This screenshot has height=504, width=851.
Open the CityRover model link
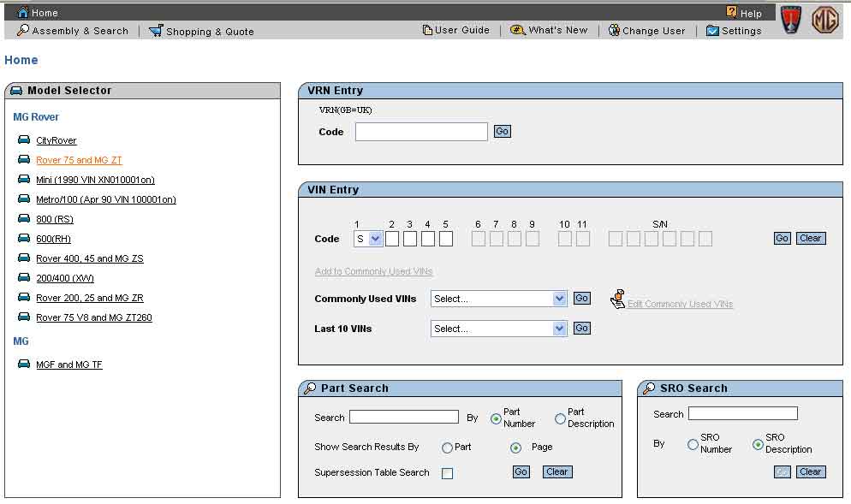[x=57, y=140]
